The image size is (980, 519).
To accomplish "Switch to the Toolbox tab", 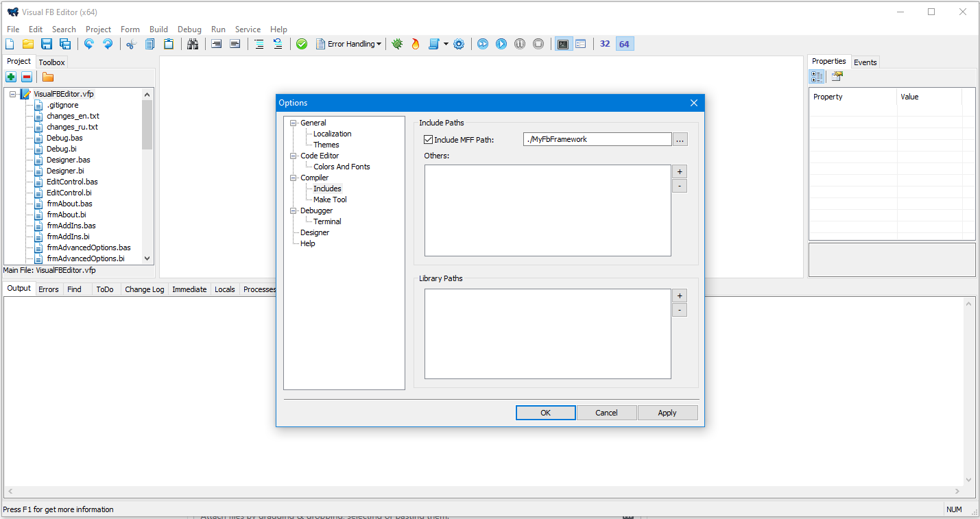I will (x=51, y=61).
